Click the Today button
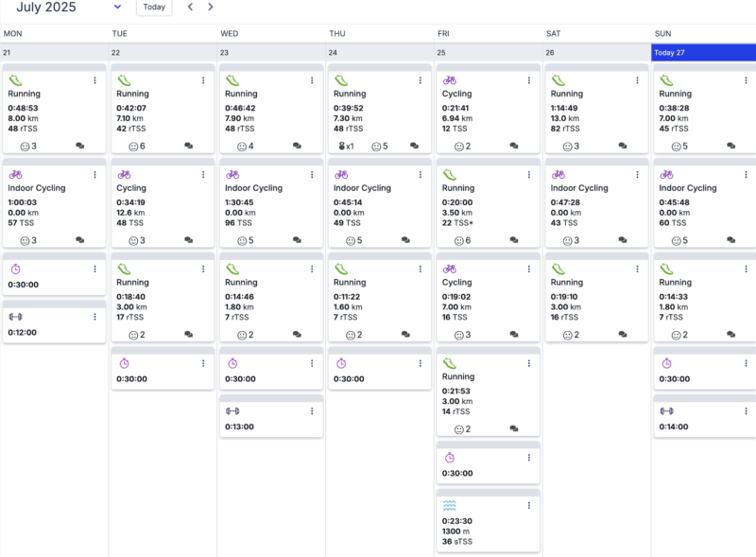 point(154,8)
